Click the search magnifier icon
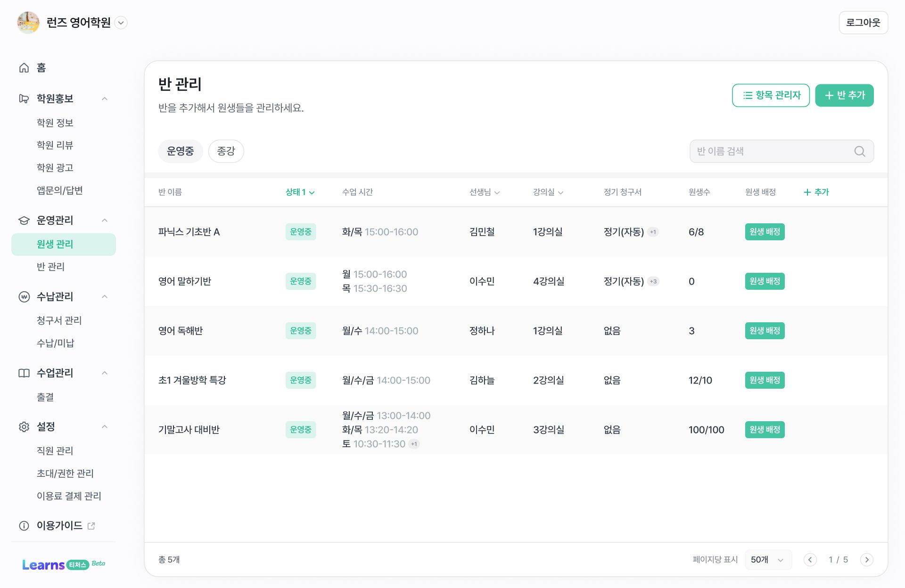 pyautogui.click(x=860, y=151)
